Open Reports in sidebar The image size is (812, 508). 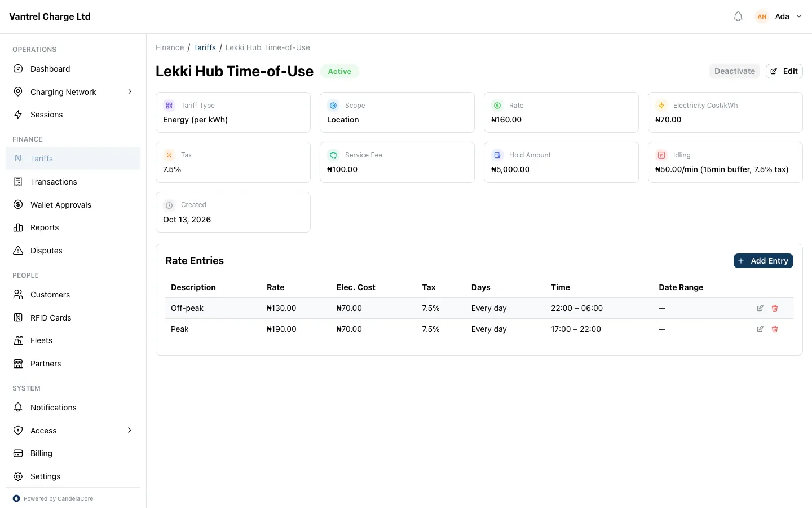pyautogui.click(x=73, y=227)
